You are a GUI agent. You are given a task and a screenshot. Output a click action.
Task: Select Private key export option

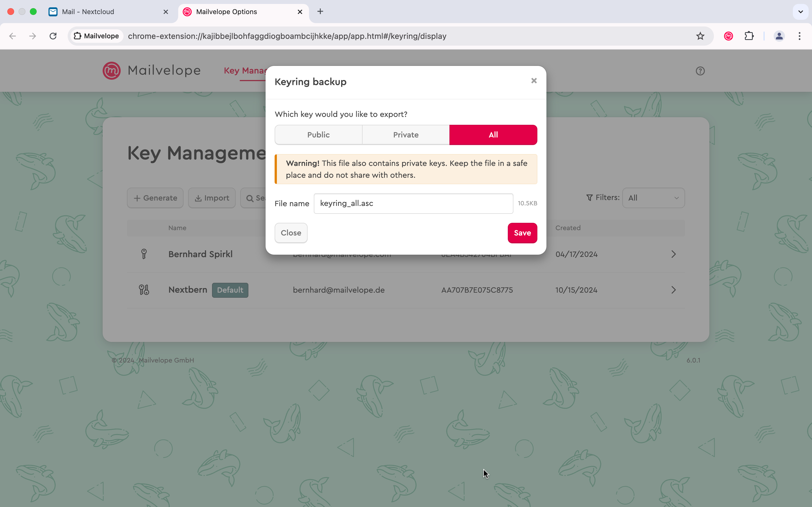coord(406,135)
